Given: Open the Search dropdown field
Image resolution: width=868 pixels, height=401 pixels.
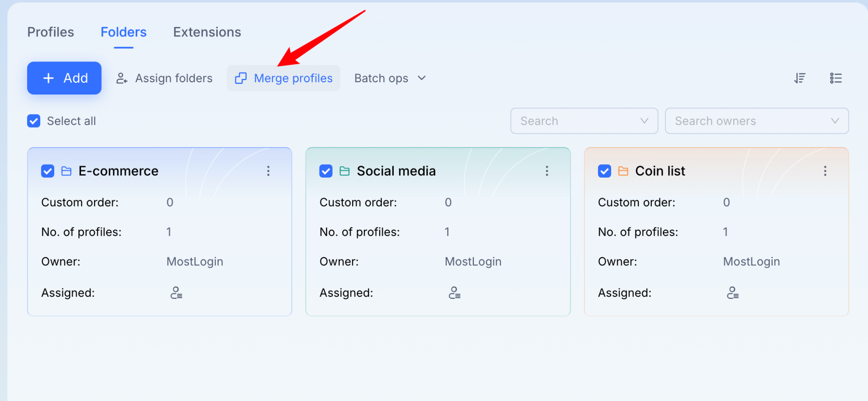Looking at the screenshot, I should 584,121.
